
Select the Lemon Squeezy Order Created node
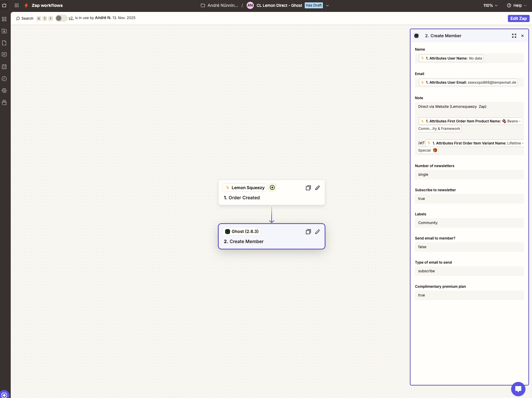272,192
